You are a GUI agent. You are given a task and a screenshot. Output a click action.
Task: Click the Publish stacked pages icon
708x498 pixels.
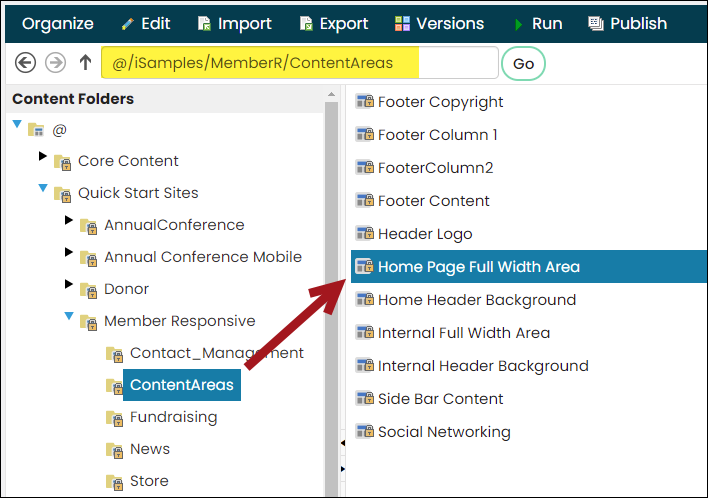(x=596, y=23)
